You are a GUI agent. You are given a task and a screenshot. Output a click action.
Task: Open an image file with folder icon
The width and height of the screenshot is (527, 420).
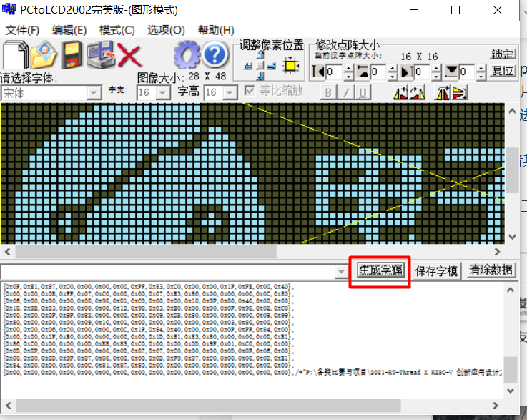point(44,54)
